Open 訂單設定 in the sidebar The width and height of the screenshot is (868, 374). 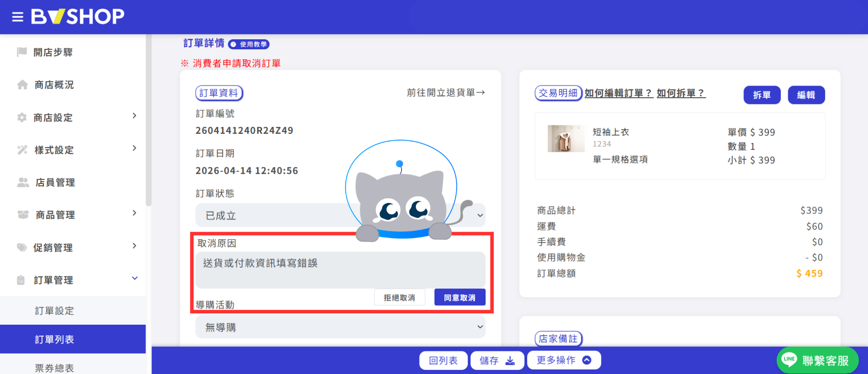click(73, 311)
